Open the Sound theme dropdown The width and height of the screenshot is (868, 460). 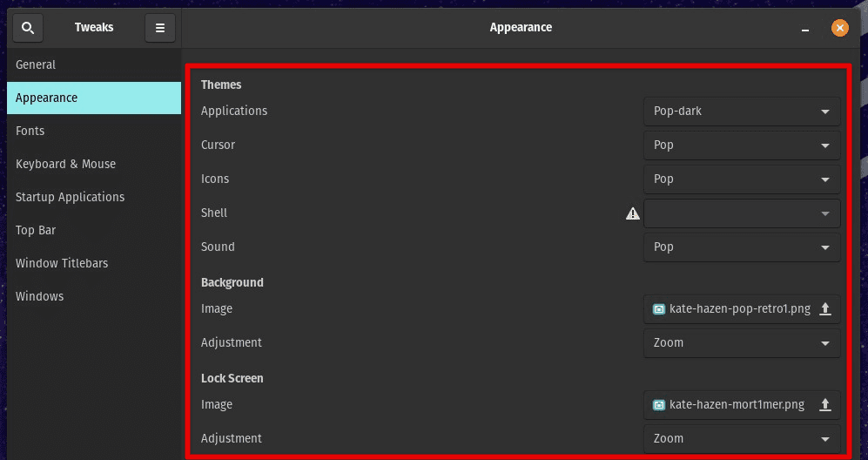tap(742, 247)
